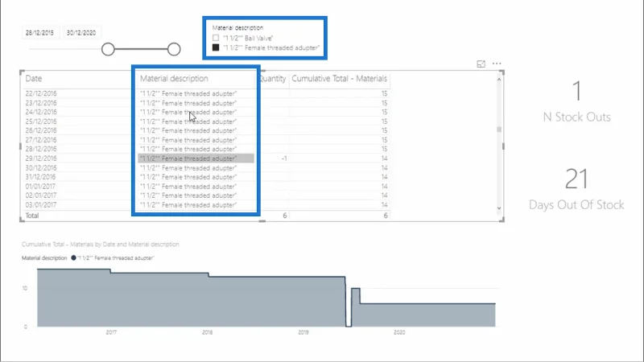Screen dimensions: 644x362
Task: Click cumulative total 14 in 29/12/2016 row
Action: tap(384, 158)
